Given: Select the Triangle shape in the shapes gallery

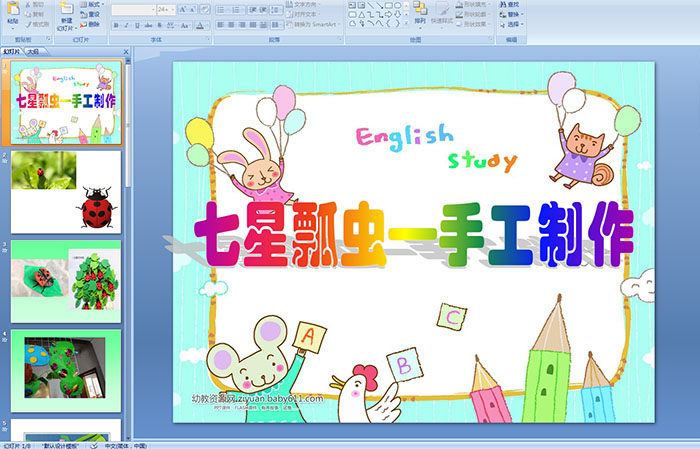Looking at the screenshot, I should click(362, 14).
